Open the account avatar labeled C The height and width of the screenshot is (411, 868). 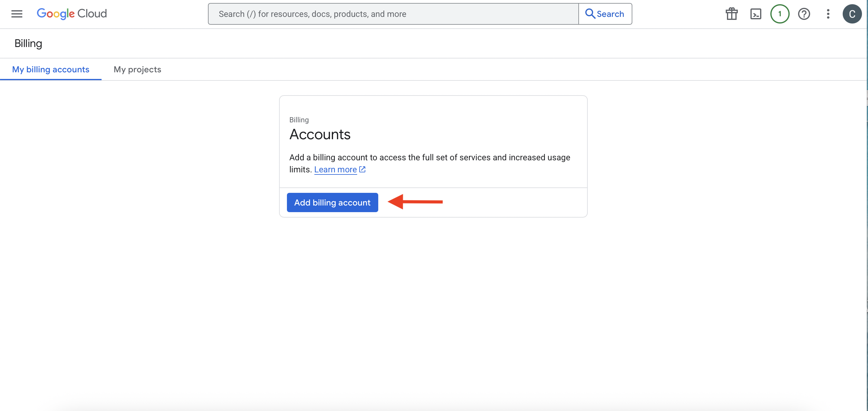[x=852, y=14]
